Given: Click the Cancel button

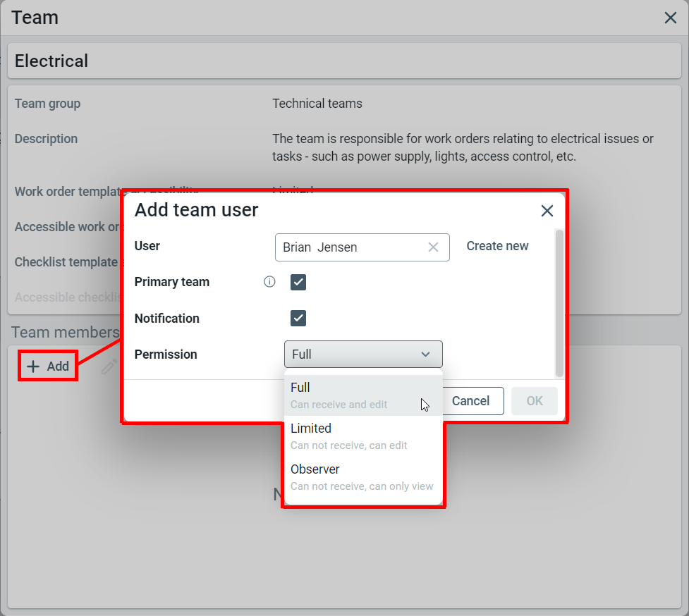Looking at the screenshot, I should point(470,401).
